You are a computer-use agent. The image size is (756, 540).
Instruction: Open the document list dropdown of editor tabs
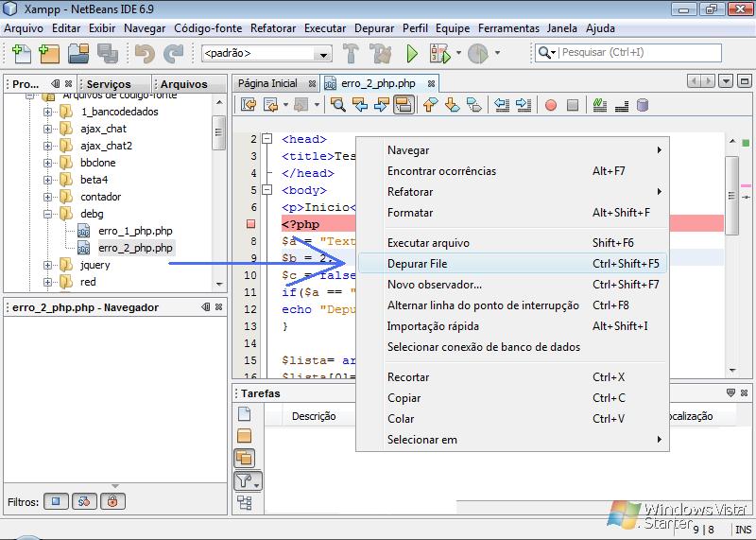point(726,81)
